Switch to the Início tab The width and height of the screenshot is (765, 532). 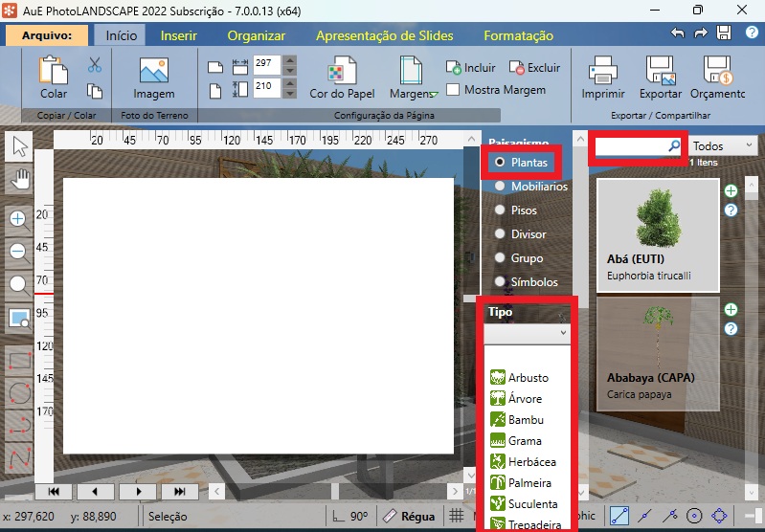[x=121, y=35]
